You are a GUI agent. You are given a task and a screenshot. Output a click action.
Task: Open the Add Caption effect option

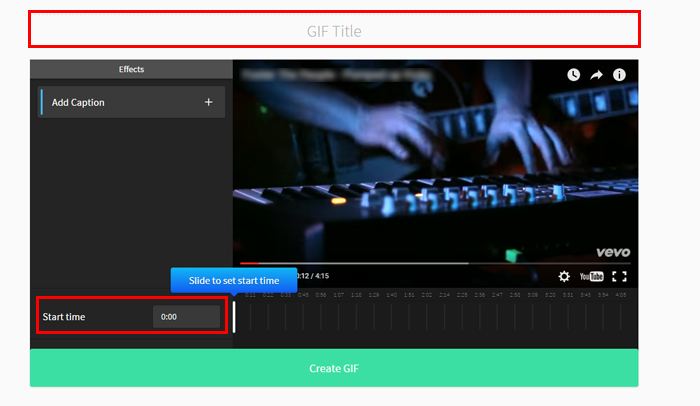coord(131,102)
